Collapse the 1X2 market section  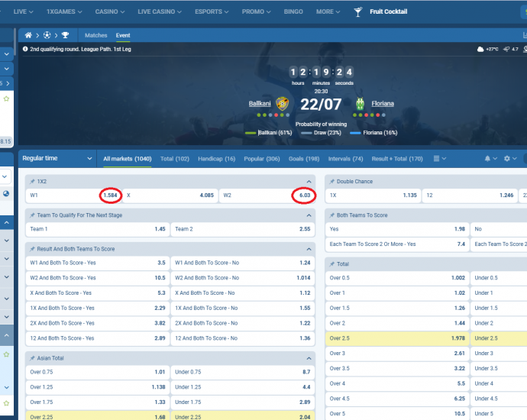point(309,182)
